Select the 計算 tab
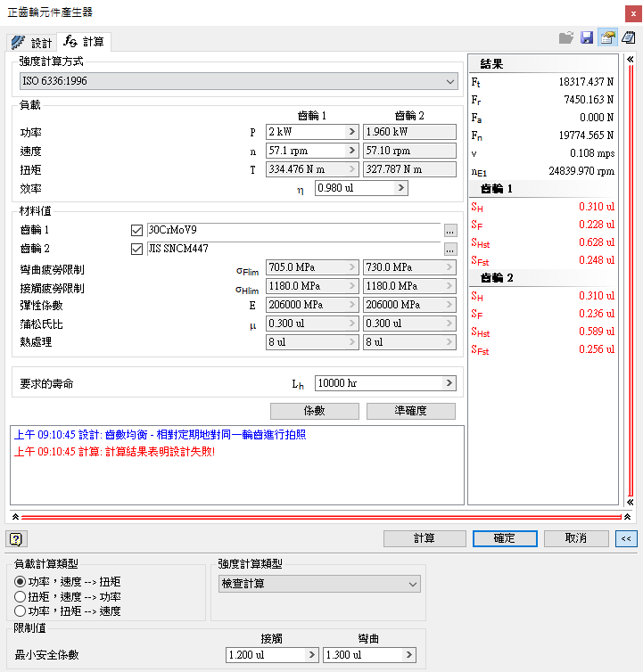643x672 pixels. [x=84, y=42]
